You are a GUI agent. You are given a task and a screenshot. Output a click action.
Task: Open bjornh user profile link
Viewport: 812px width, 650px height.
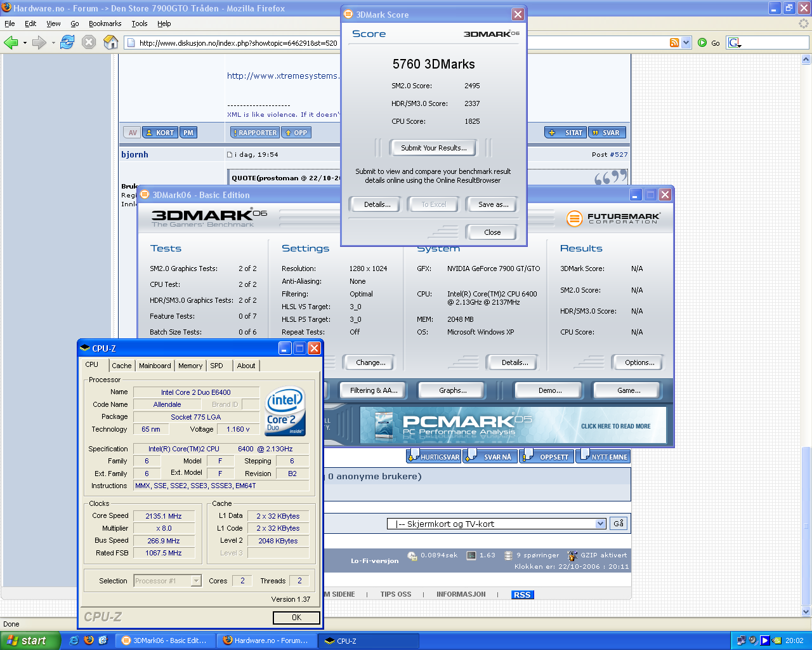(x=134, y=154)
